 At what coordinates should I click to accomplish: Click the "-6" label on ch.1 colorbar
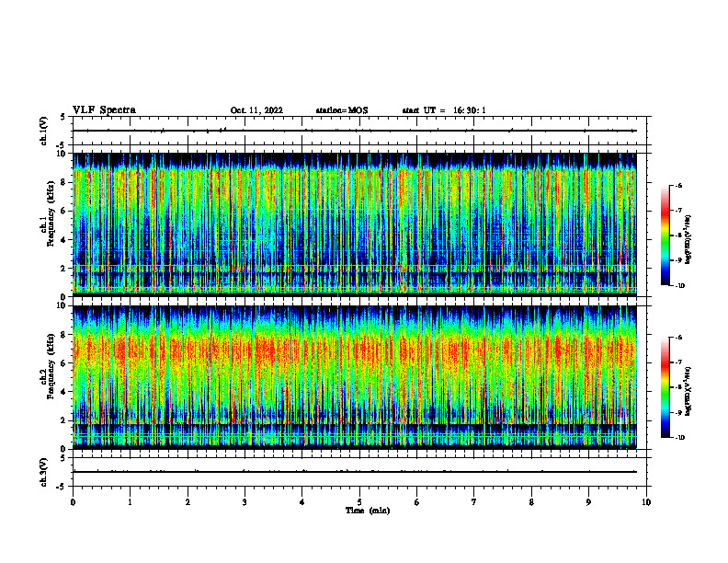678,186
